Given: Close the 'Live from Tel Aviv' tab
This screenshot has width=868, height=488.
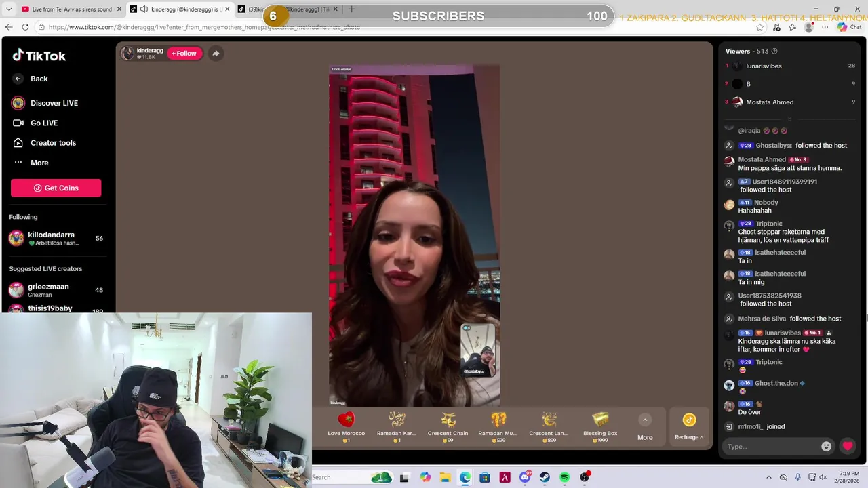Looking at the screenshot, I should coord(119,9).
